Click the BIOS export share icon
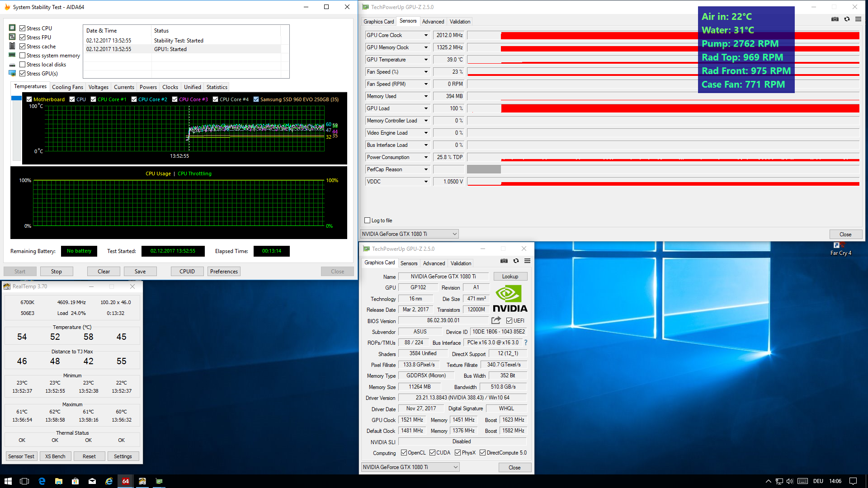The width and height of the screenshot is (868, 488). [x=496, y=320]
